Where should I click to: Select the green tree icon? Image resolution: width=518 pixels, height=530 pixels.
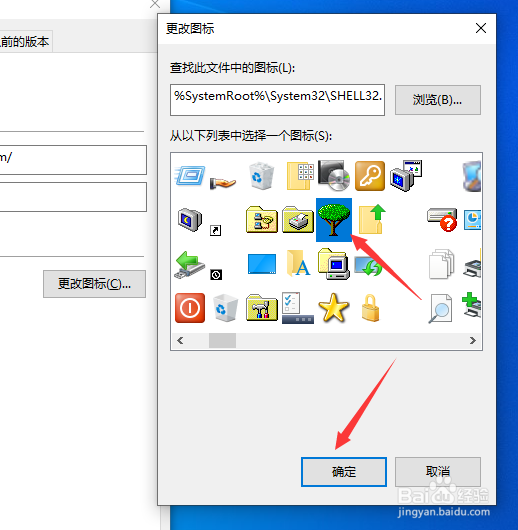334,220
